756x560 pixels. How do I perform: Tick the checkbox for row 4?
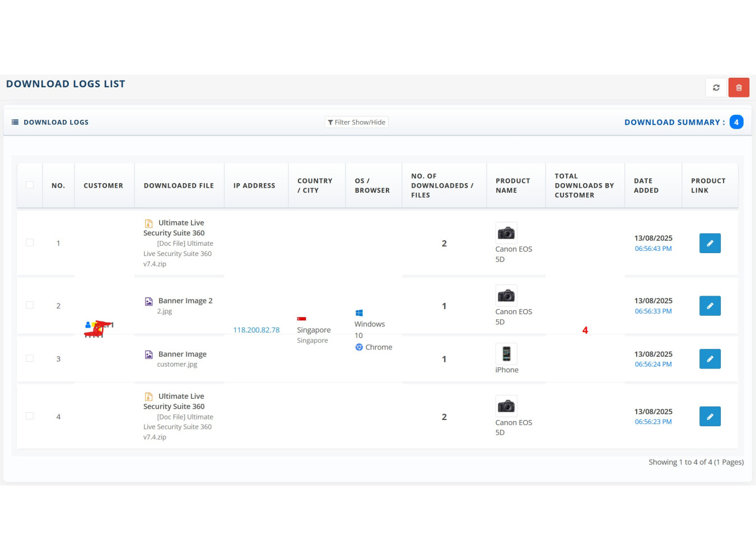pyautogui.click(x=30, y=416)
